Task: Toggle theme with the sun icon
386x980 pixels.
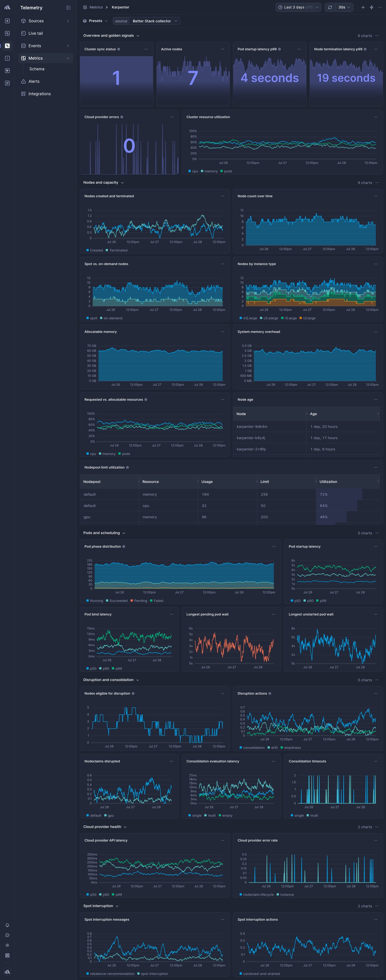Action: click(x=7, y=945)
